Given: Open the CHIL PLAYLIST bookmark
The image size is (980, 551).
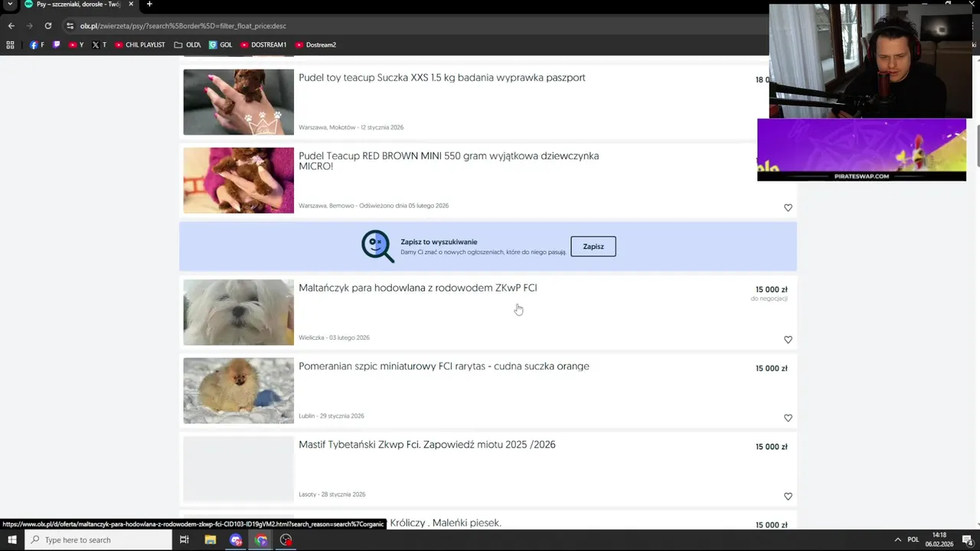Looking at the screenshot, I should [140, 44].
